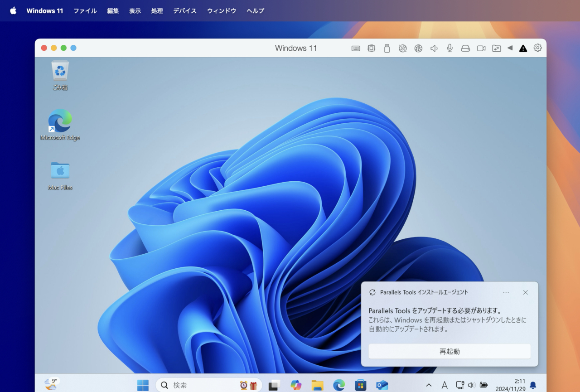Open Outlook from the taskbar
The width and height of the screenshot is (580, 392).
click(382, 385)
